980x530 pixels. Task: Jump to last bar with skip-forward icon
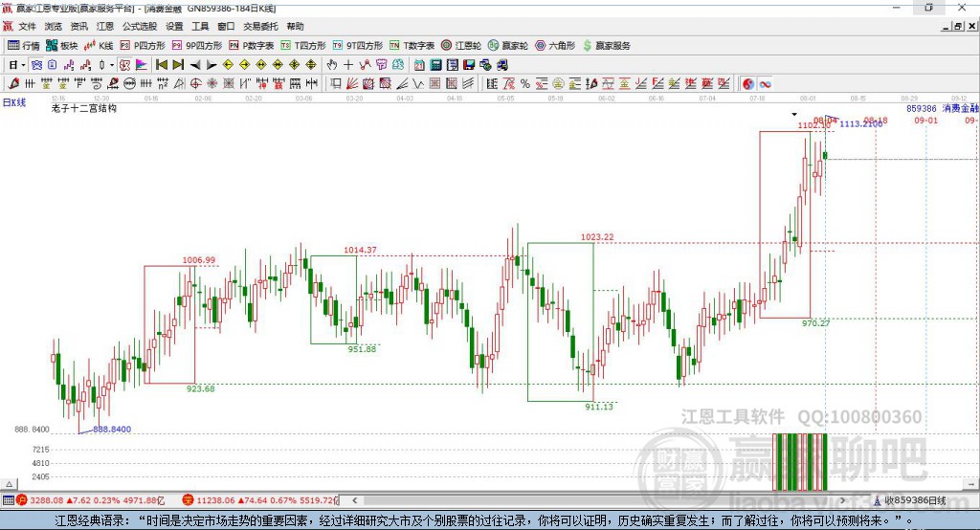coord(178,65)
